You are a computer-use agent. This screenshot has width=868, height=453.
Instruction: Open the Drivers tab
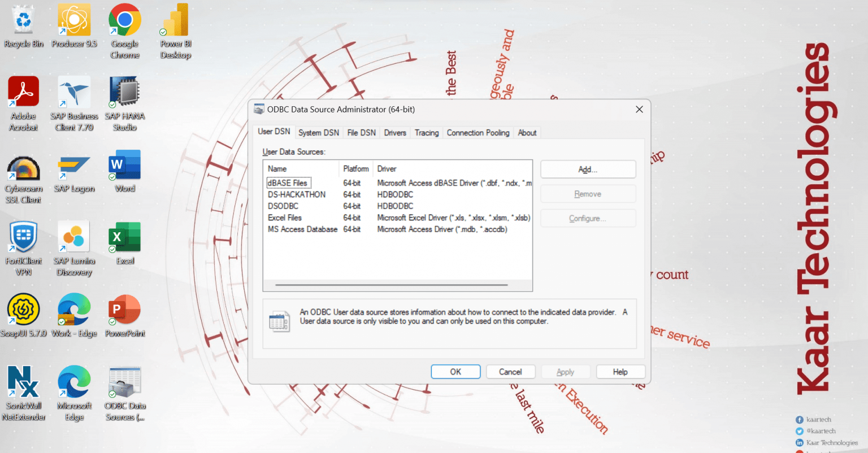394,132
